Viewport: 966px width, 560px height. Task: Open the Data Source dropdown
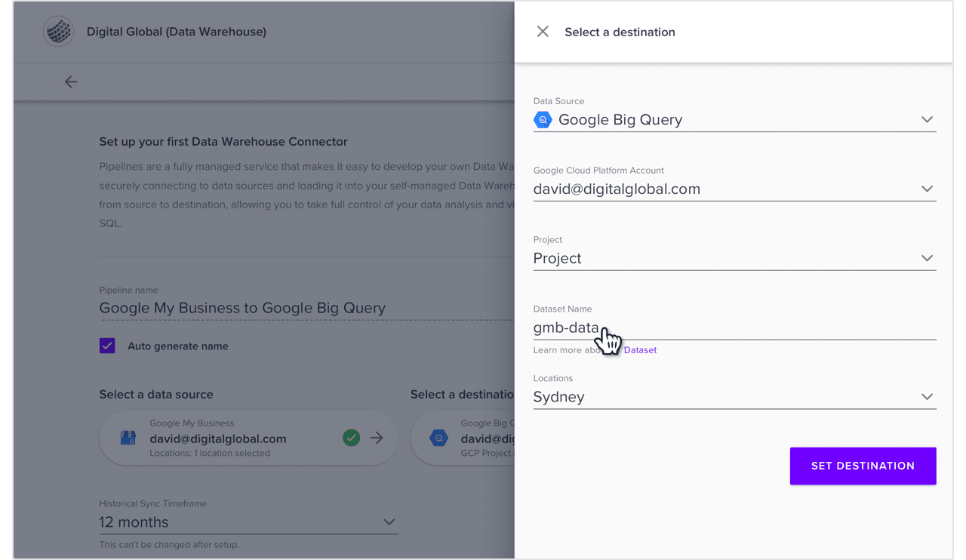(734, 119)
